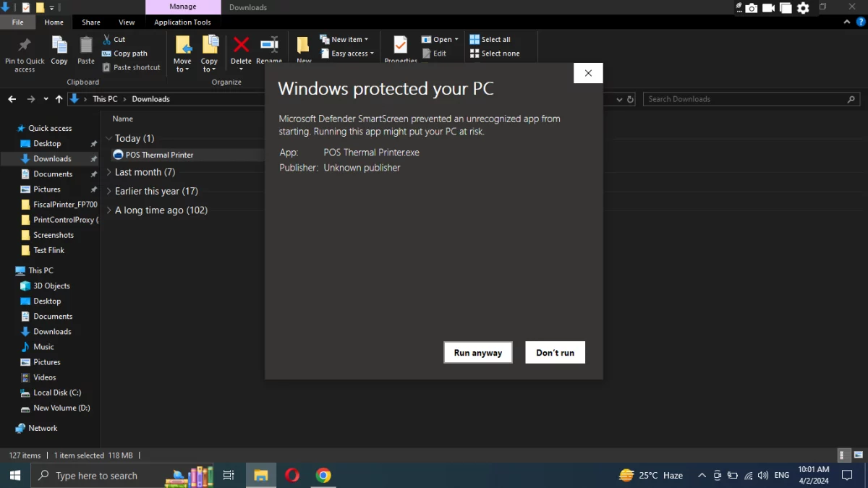The width and height of the screenshot is (868, 488).
Task: Collapse the ribbon with the chevron
Action: tap(848, 22)
